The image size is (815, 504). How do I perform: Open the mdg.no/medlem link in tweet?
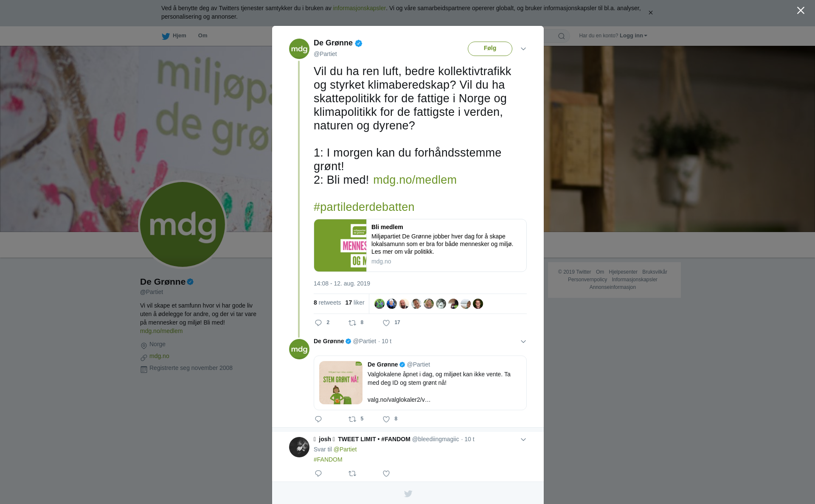pyautogui.click(x=415, y=180)
